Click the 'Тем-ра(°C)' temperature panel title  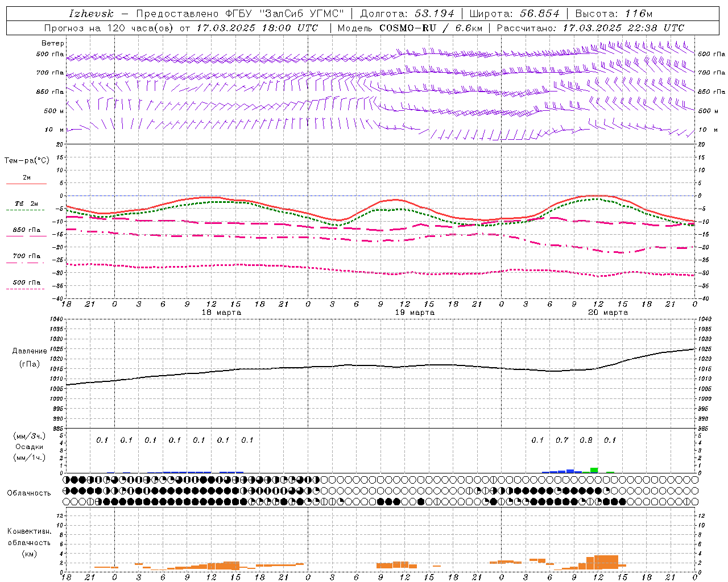tap(27, 161)
